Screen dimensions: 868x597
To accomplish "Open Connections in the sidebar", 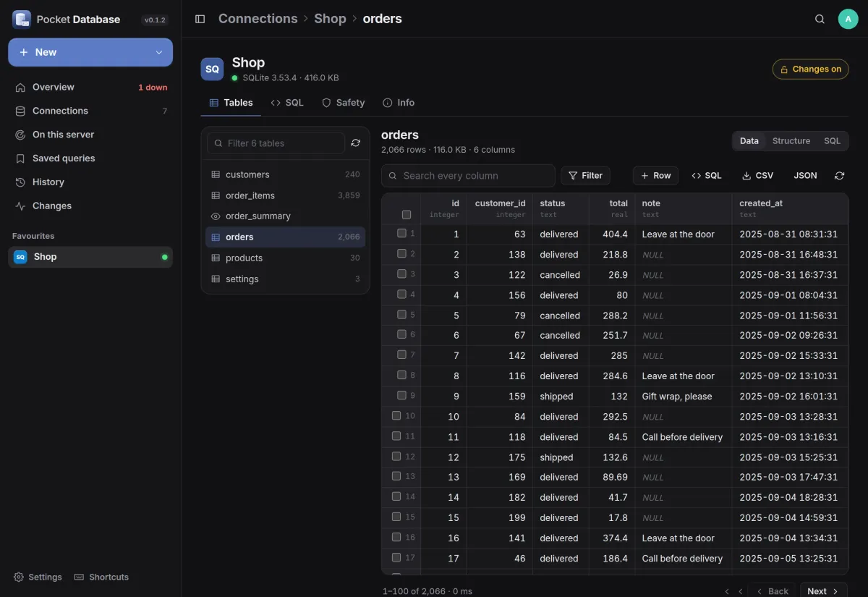I will (90, 111).
